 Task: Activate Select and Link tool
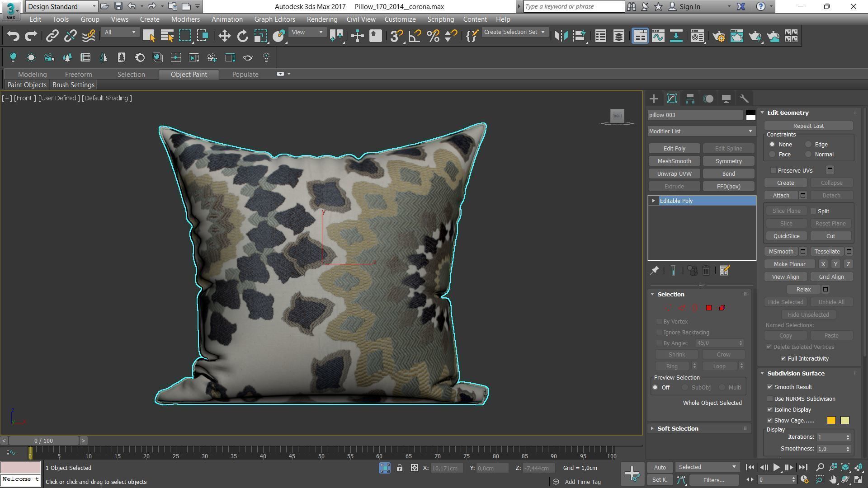coord(52,36)
